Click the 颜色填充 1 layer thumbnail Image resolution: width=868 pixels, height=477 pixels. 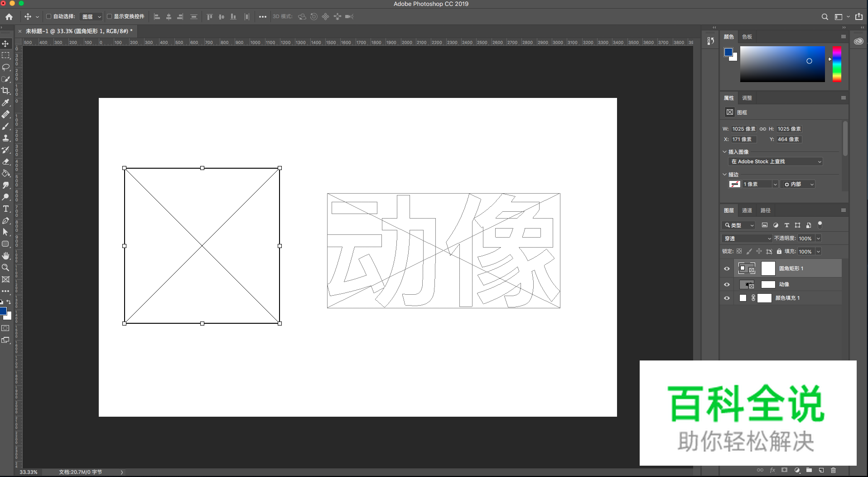click(x=743, y=298)
